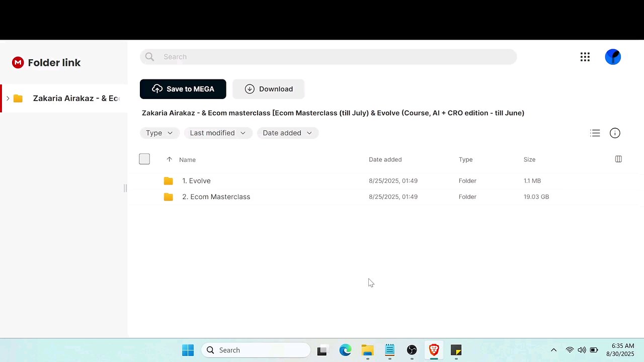Open the apps grid menu icon
The image size is (644, 362).
[585, 57]
